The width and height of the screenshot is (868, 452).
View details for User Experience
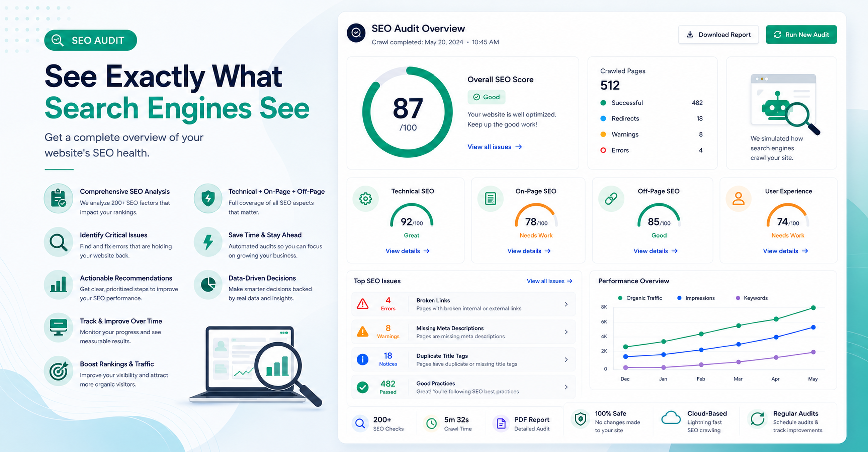pos(785,251)
